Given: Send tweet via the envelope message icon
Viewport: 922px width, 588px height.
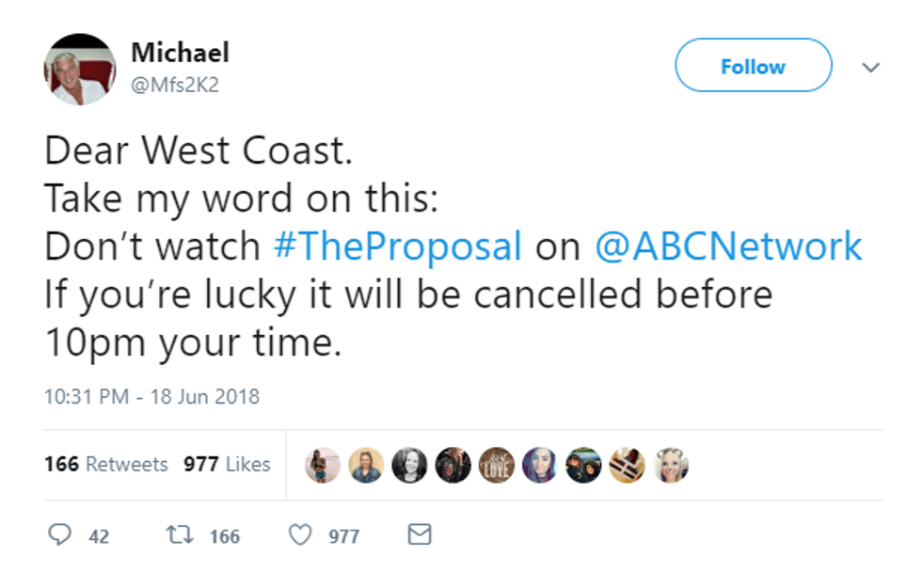Looking at the screenshot, I should pyautogui.click(x=419, y=535).
